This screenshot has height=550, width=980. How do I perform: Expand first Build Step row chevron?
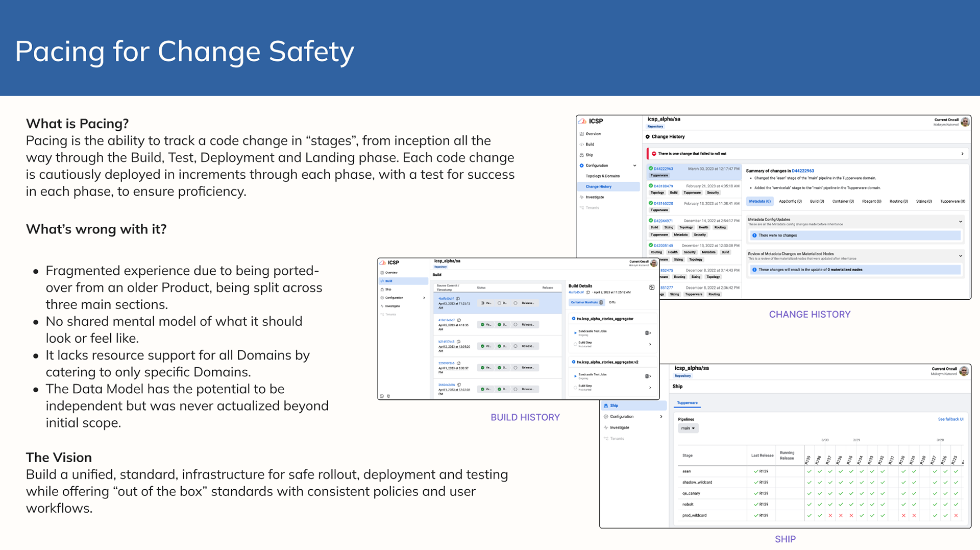650,344
